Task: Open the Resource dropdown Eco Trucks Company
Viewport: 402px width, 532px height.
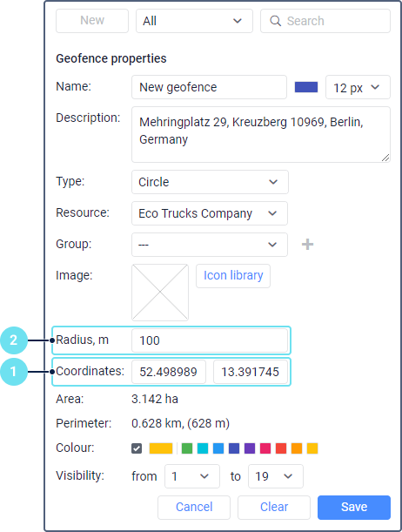Action: pyautogui.click(x=210, y=213)
